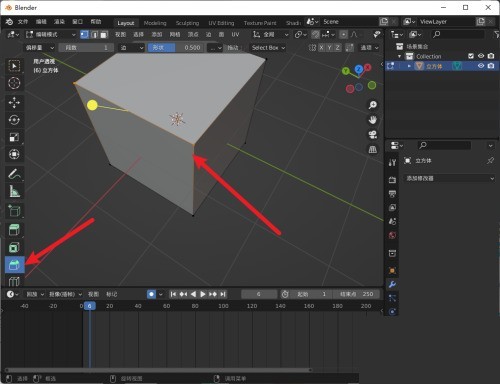500x384 pixels.
Task: Play the animation forward
Action: [x=203, y=294]
